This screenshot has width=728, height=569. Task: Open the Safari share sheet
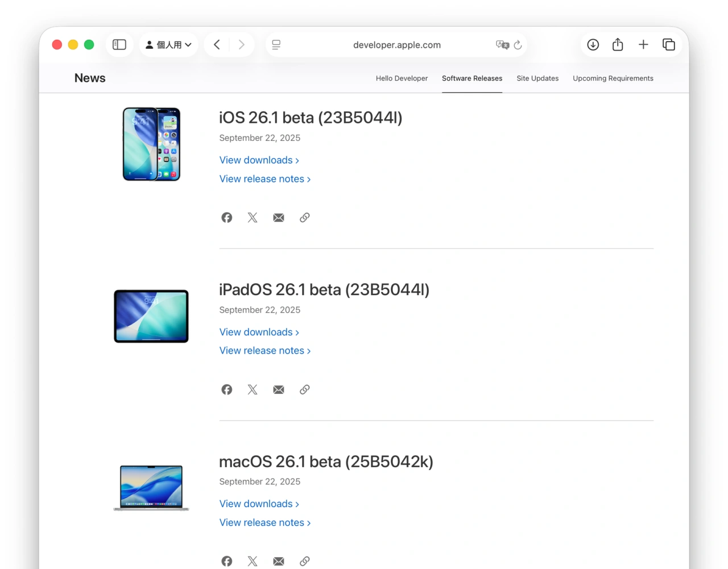click(618, 44)
